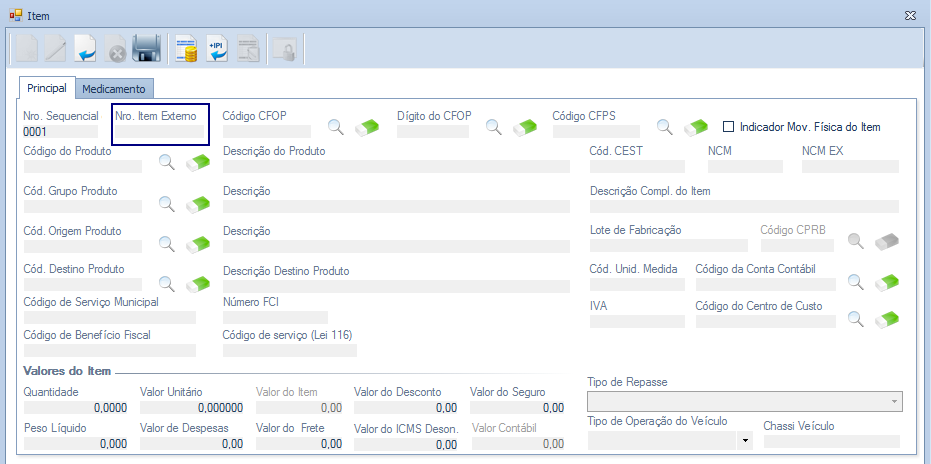Click the new blank document toolbar icon
This screenshot has height=464, width=931.
26,49
